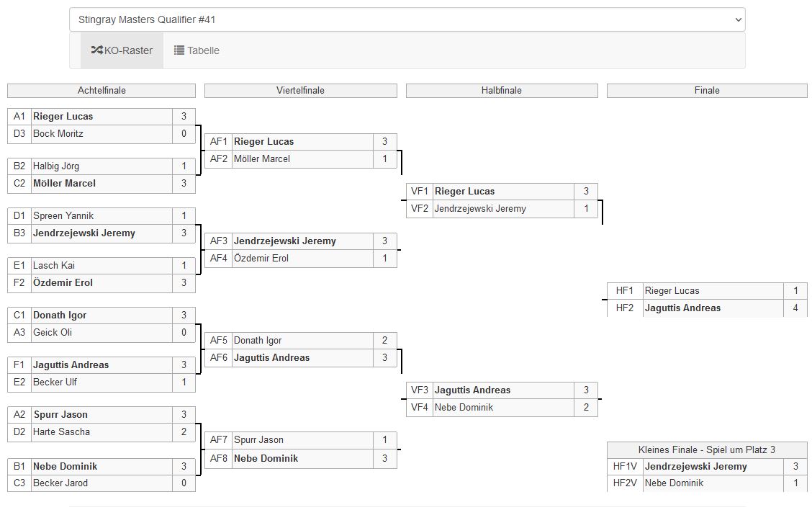
Task: Click the Kleines Finale third-place header
Action: tap(707, 449)
